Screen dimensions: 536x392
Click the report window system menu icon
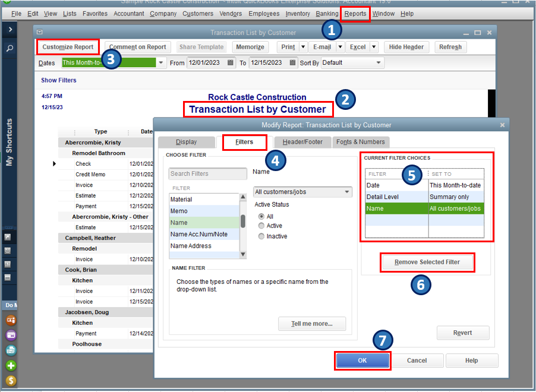pyautogui.click(x=40, y=32)
